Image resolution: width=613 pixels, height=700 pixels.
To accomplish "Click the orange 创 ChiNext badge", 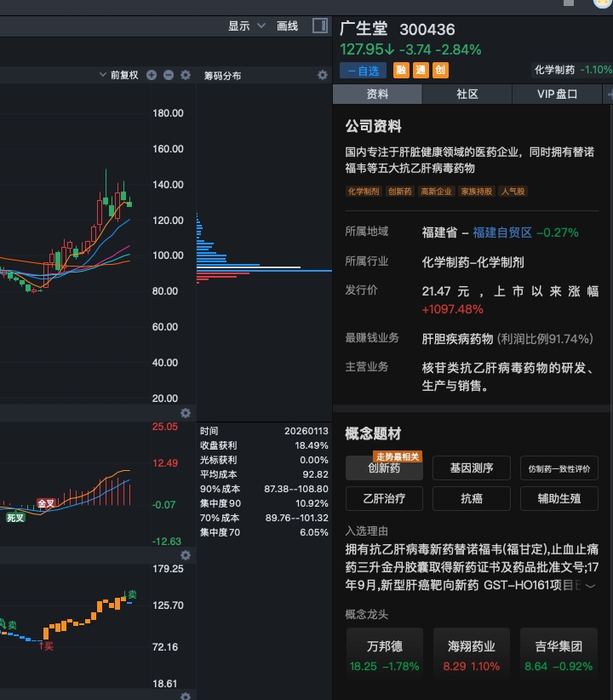I will (440, 71).
